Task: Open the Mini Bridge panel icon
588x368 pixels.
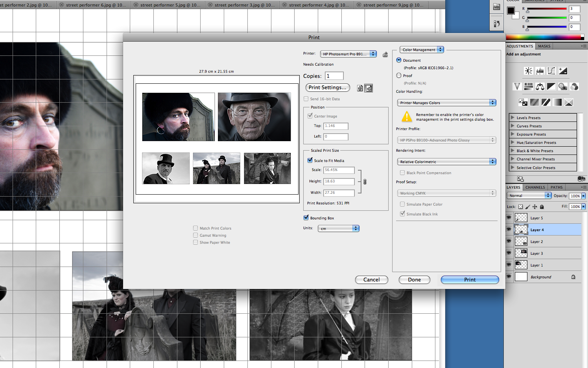Action: click(x=496, y=7)
